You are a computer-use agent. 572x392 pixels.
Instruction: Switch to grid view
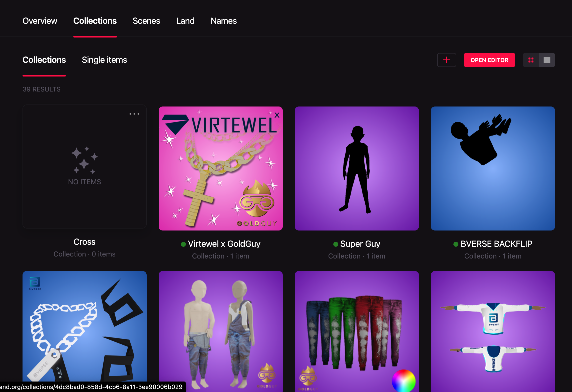click(x=531, y=60)
